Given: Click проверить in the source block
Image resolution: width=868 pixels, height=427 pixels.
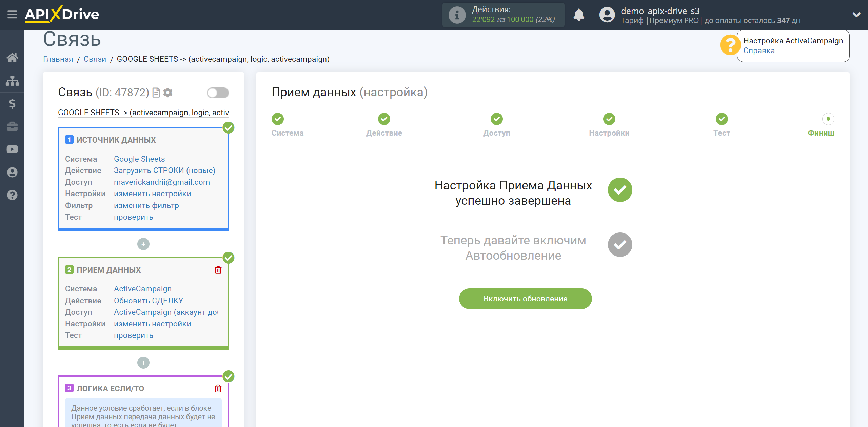Looking at the screenshot, I should click(133, 217).
